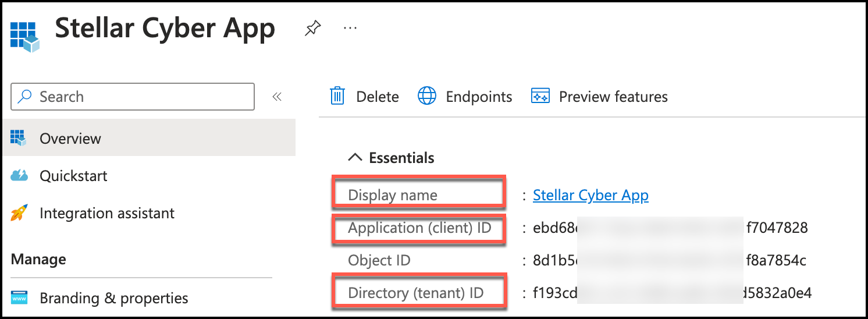Collapse the Essentials section

[354, 158]
